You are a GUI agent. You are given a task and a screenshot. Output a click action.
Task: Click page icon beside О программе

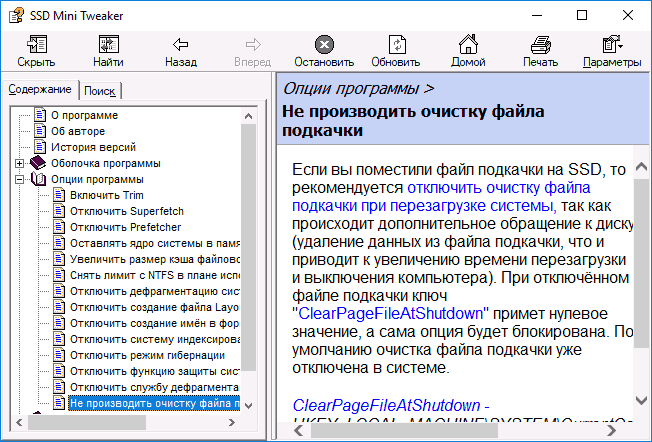(x=40, y=115)
